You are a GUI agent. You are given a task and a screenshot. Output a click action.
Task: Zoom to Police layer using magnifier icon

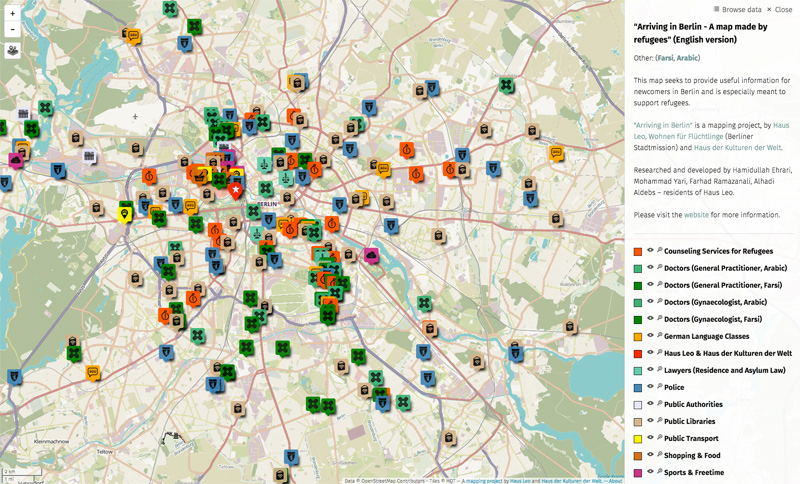(x=660, y=387)
